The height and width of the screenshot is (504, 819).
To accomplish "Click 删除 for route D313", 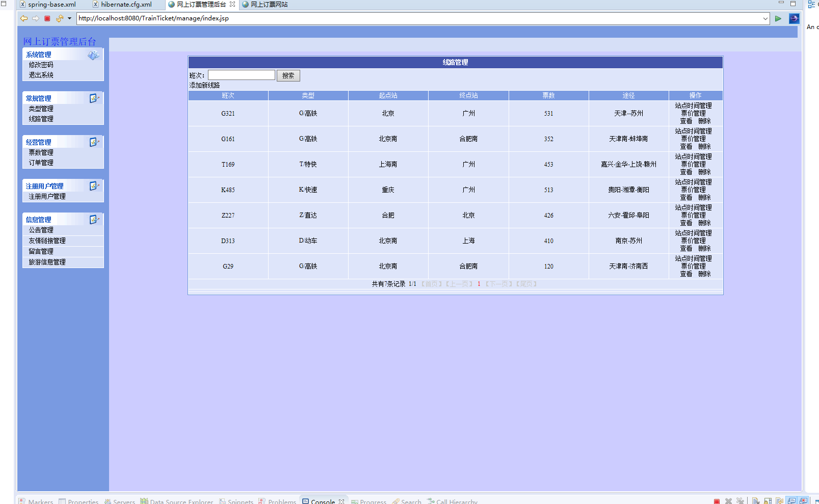I will pos(704,248).
